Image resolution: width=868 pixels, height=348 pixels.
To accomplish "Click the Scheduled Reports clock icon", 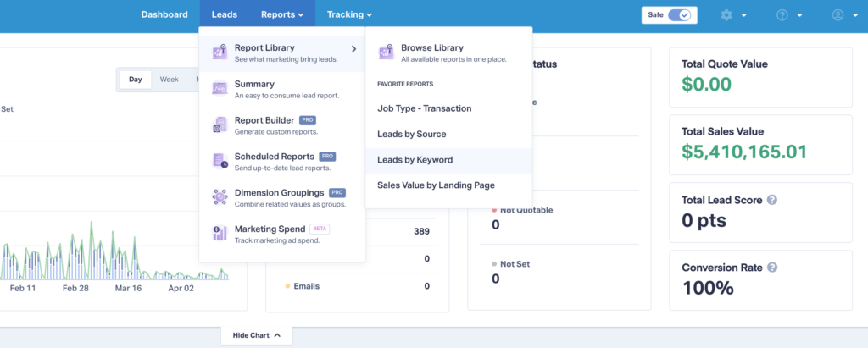I will point(220,161).
